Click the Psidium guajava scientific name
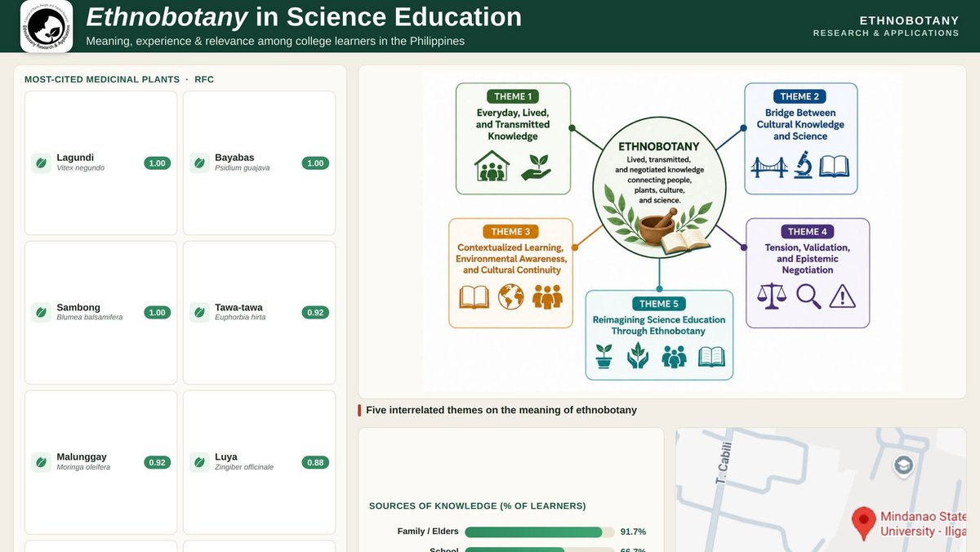The width and height of the screenshot is (980, 552). [243, 168]
